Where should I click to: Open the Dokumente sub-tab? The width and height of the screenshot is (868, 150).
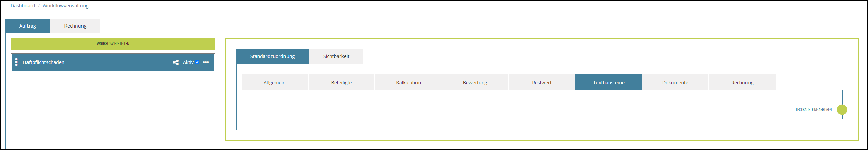pyautogui.click(x=675, y=83)
